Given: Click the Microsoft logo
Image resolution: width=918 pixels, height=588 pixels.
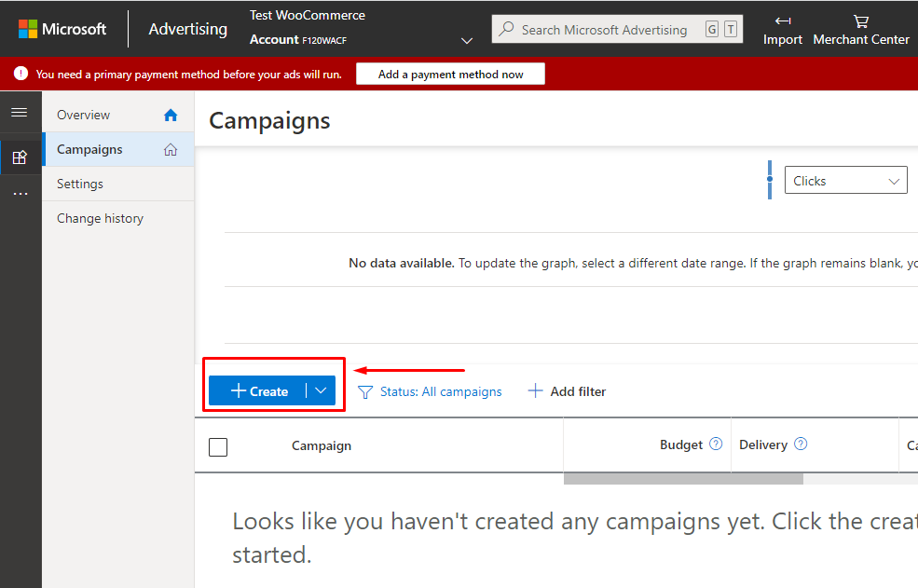Looking at the screenshot, I should [x=62, y=29].
